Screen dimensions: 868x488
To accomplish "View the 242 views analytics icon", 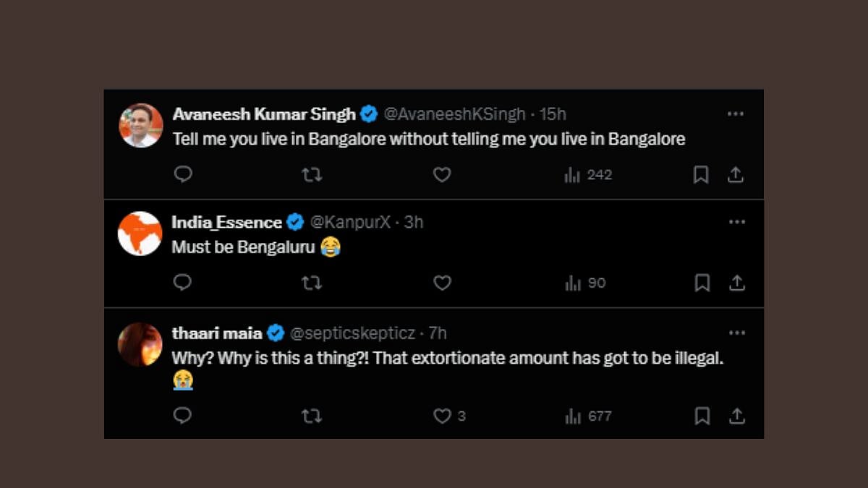I will tap(573, 175).
